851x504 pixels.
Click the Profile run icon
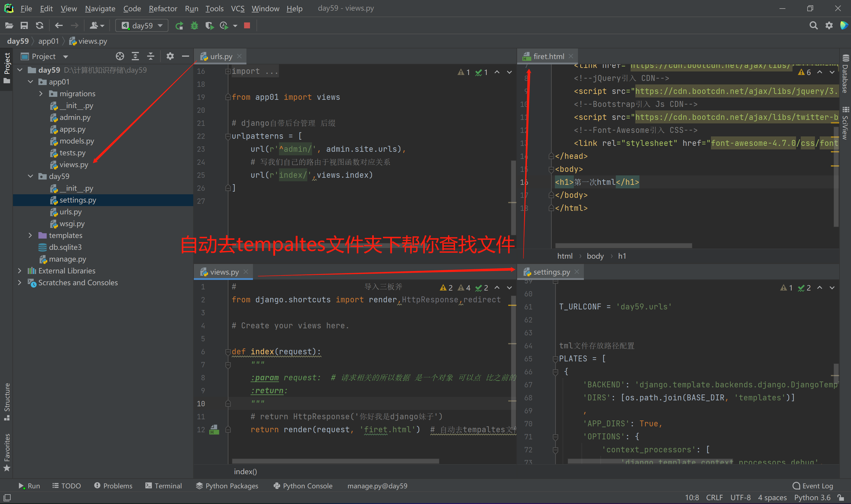coord(224,25)
